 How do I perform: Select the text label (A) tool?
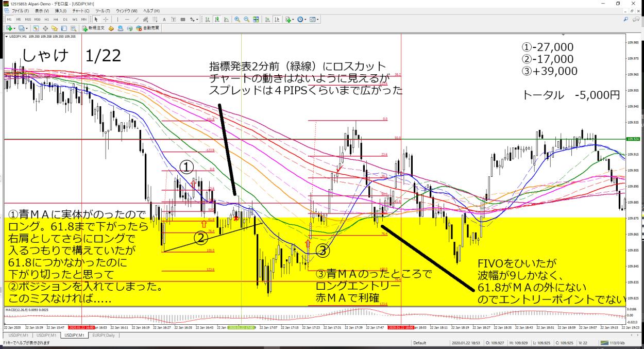point(164,19)
